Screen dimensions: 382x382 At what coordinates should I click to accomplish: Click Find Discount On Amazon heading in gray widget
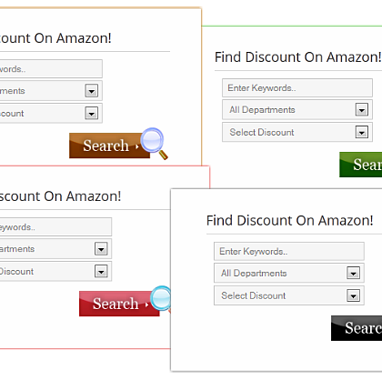[290, 221]
